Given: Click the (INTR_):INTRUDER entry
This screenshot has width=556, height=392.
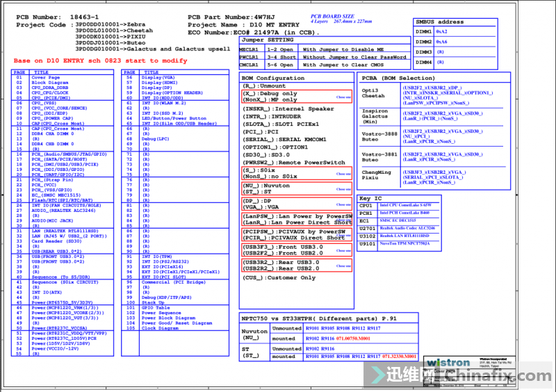Looking at the screenshot, I should pos(272,117).
